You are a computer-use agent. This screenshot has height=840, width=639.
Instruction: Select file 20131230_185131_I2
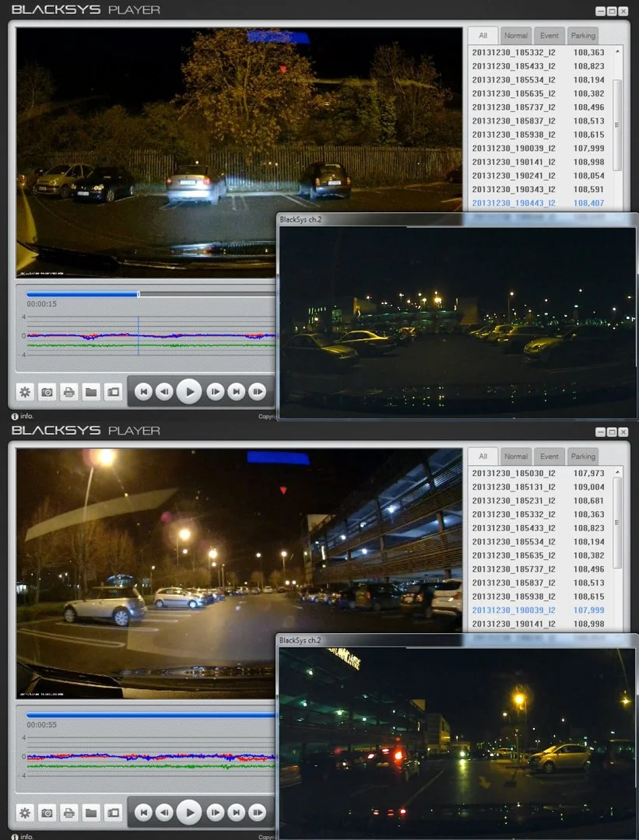coord(539,487)
